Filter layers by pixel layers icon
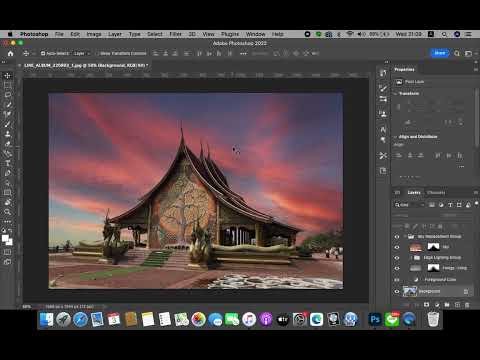480x360 pixels. click(x=432, y=205)
